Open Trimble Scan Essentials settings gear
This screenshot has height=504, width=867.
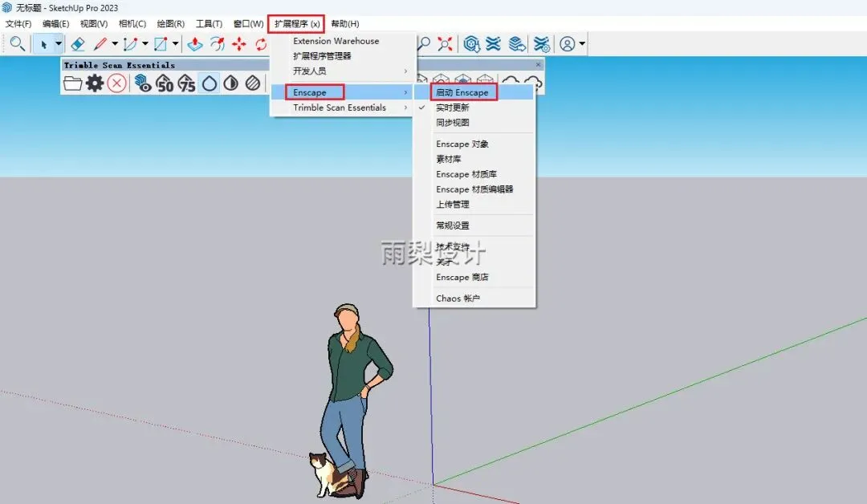point(95,83)
